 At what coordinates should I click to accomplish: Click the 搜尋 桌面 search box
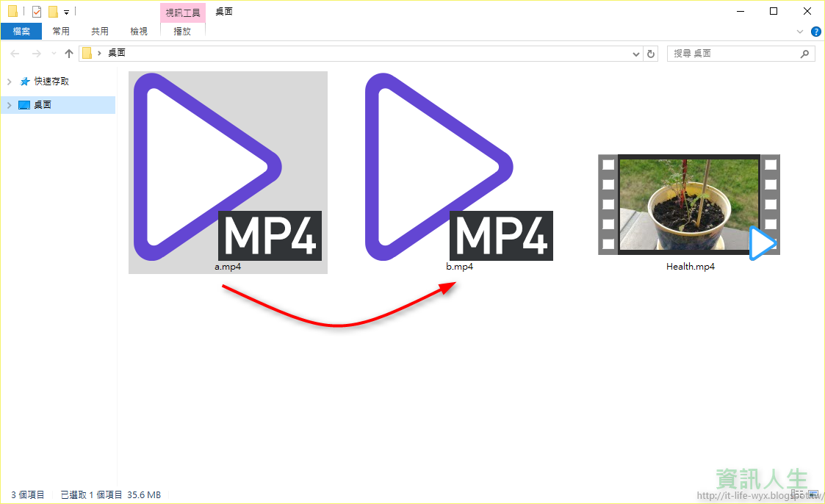(735, 53)
